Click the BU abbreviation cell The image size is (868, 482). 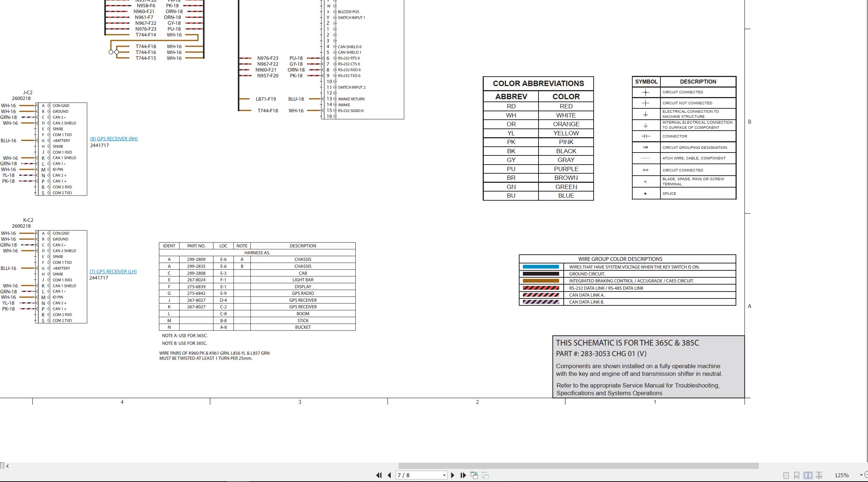(x=511, y=196)
